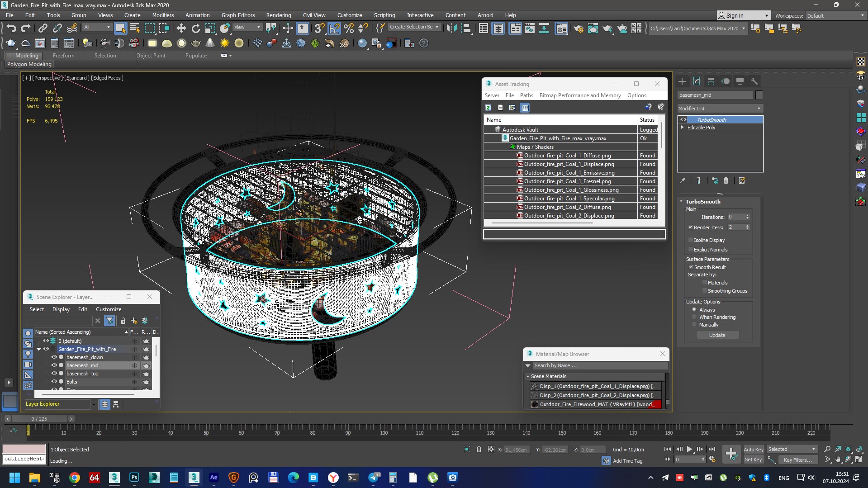Toggle Percent Snap icon
The image size is (868, 488).
coord(349,28)
